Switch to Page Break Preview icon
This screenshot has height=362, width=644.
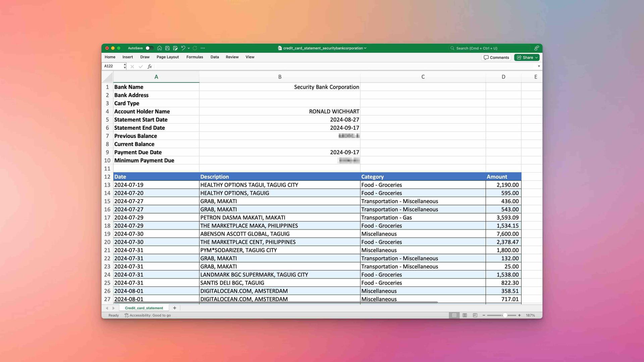coord(475,315)
